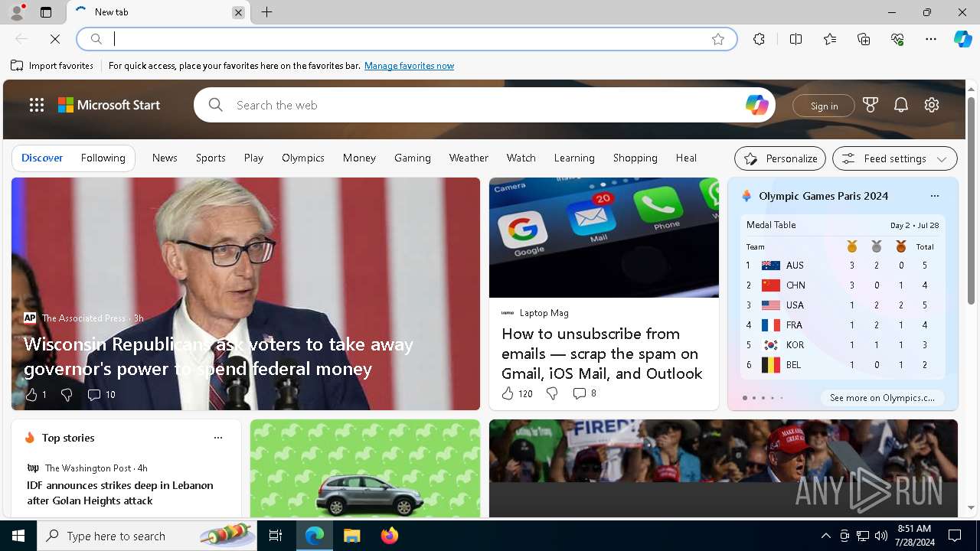The width and height of the screenshot is (980, 551).
Task: Open notifications bell icon
Action: [901, 105]
